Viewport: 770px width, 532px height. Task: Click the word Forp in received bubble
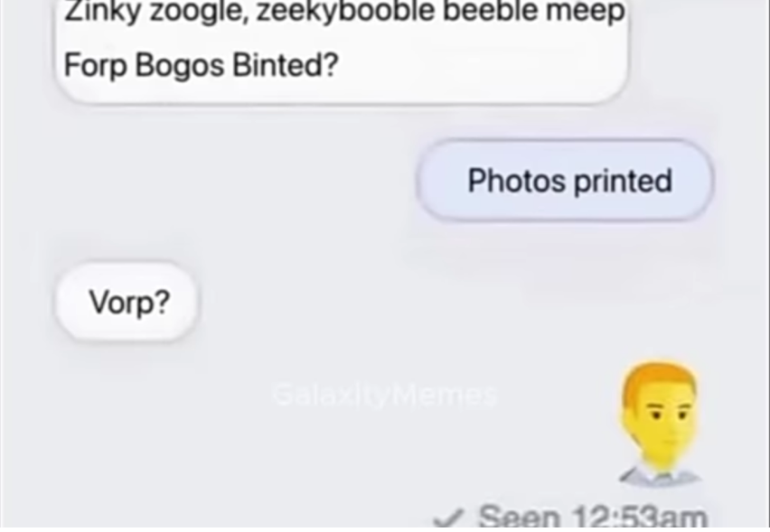[x=95, y=66]
